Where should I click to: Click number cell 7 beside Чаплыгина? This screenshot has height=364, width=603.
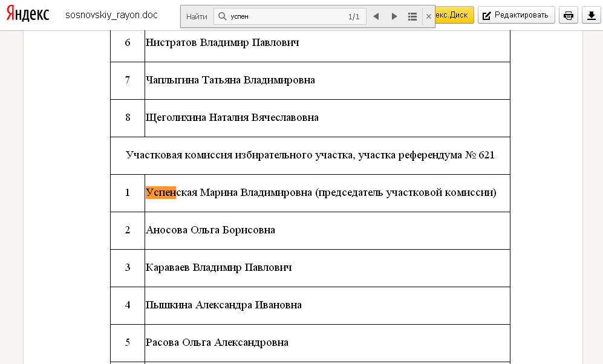point(128,80)
